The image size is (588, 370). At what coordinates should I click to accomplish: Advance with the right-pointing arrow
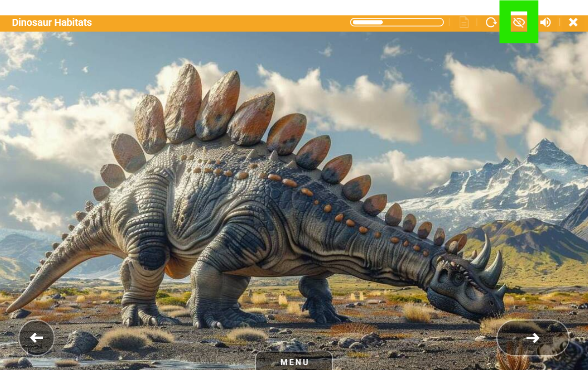pos(532,338)
